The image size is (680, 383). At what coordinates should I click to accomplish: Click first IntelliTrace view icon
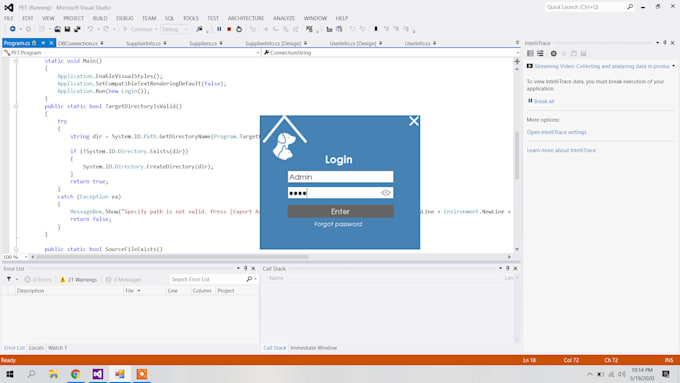tap(530, 53)
